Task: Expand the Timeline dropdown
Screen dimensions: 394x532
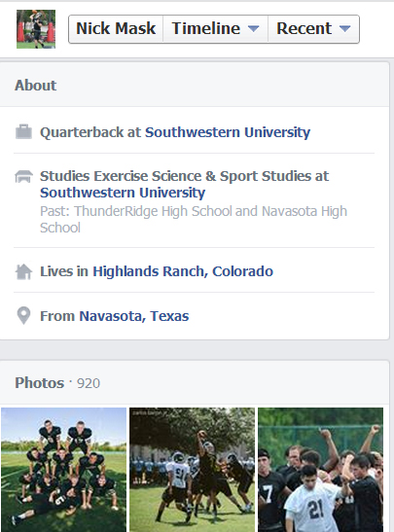Action: (x=215, y=29)
